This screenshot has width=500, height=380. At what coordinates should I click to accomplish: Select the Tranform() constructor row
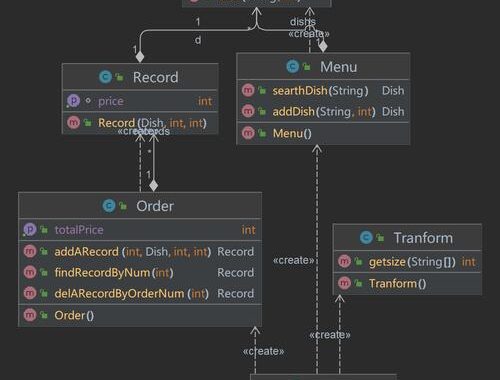407,283
